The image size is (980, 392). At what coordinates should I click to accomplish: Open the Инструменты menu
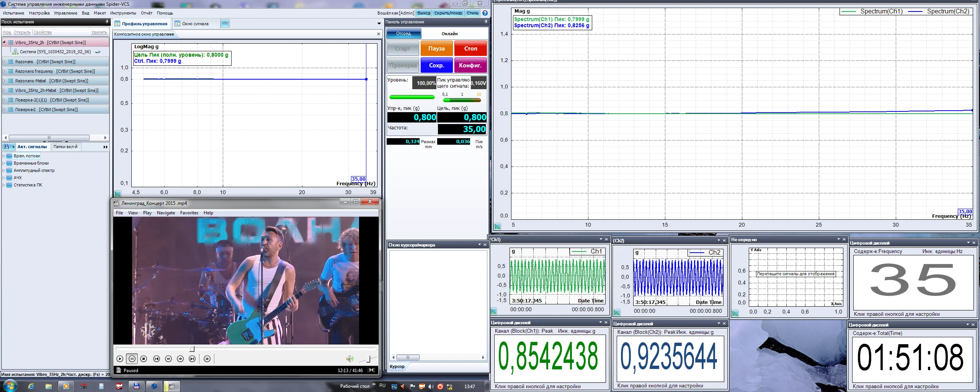(123, 13)
